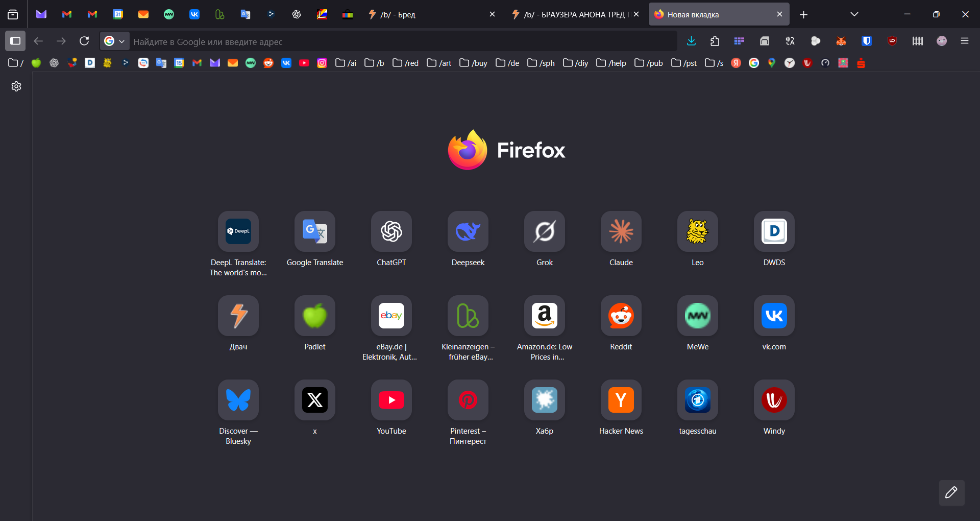The width and height of the screenshot is (980, 521).
Task: Open the Deepseek shortcut tile
Action: tap(468, 231)
